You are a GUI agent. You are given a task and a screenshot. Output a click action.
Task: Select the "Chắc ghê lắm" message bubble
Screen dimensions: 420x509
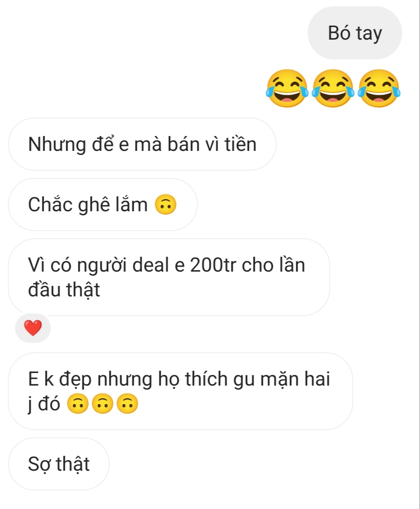pyautogui.click(x=103, y=205)
